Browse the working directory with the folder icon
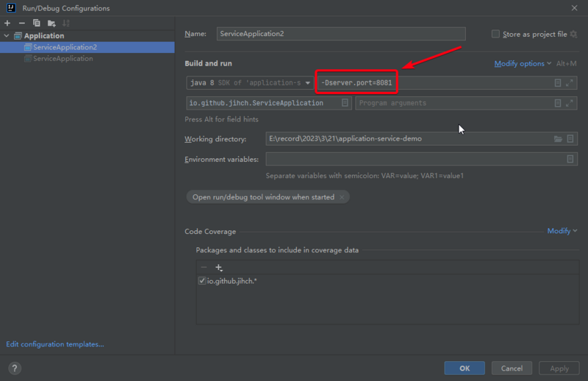This screenshot has height=381, width=588. point(558,139)
